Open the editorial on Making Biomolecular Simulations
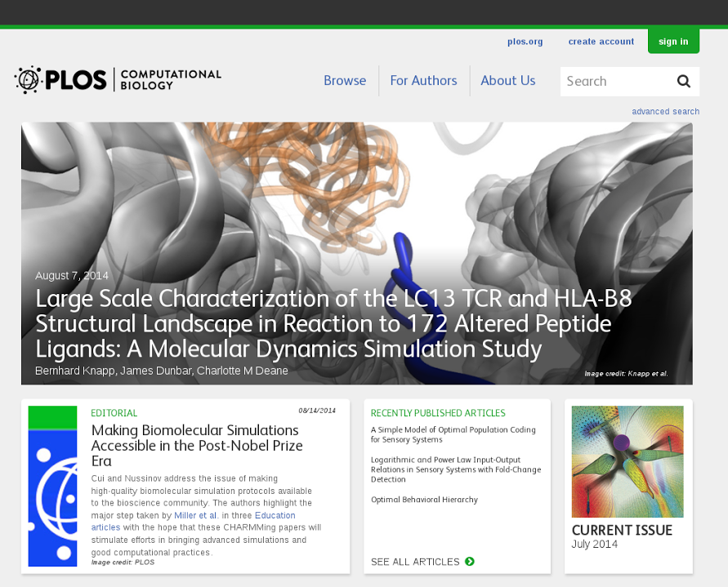The width and height of the screenshot is (728, 587). [x=197, y=446]
